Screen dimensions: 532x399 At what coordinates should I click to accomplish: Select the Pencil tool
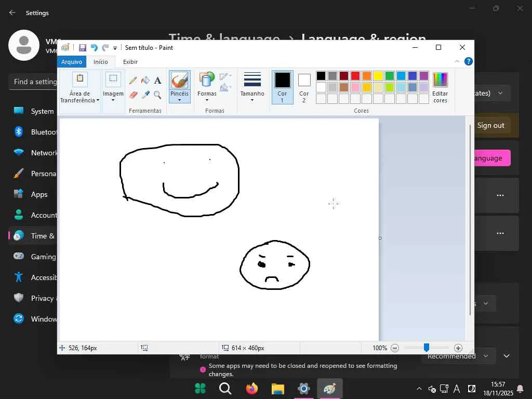[x=133, y=81]
